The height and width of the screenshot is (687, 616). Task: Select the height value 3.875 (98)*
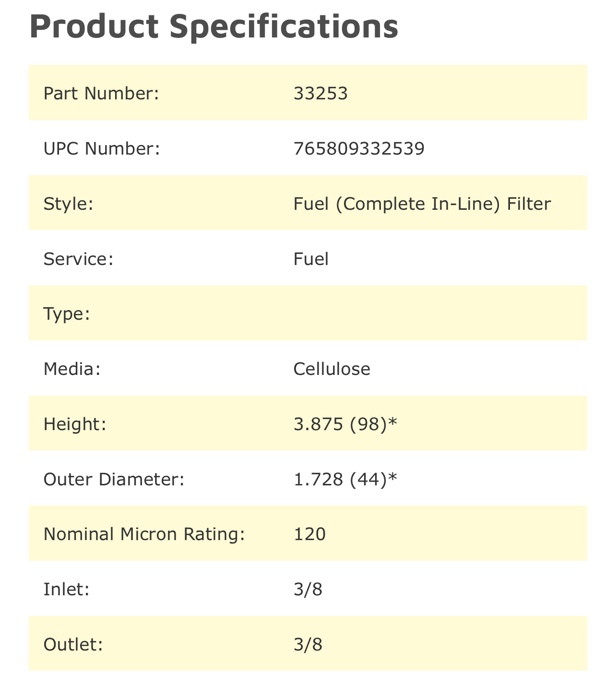click(x=345, y=424)
